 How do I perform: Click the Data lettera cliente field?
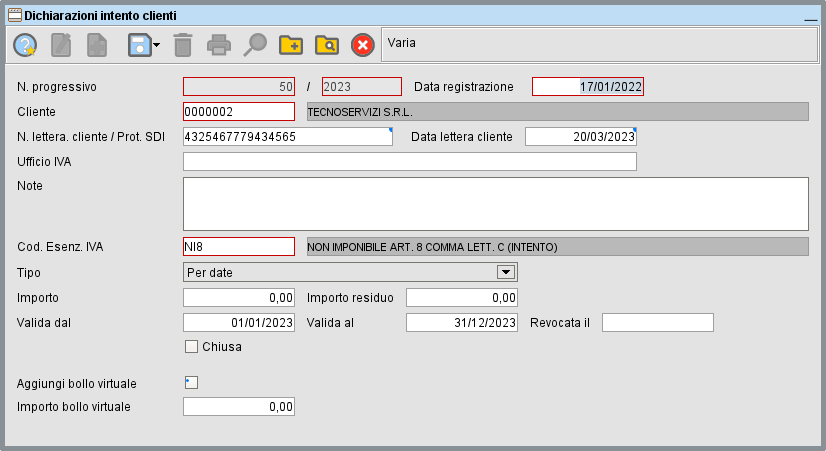click(x=581, y=136)
